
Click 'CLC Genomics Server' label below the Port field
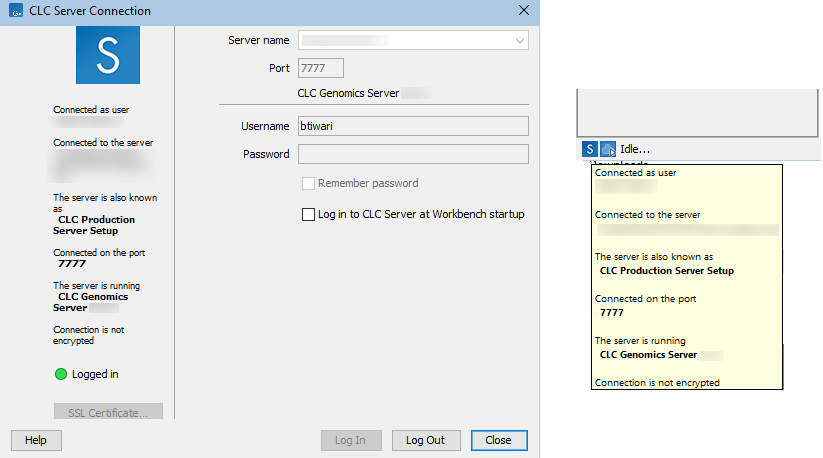tap(348, 93)
